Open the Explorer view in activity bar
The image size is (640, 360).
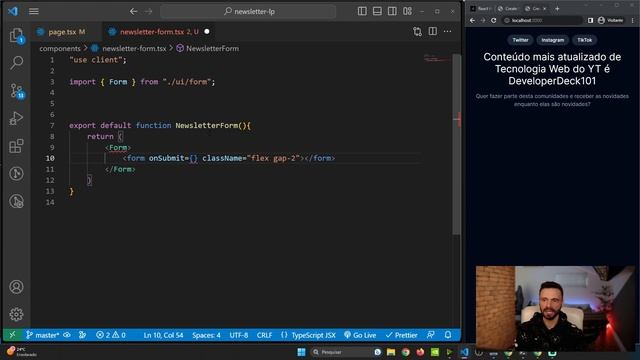(16, 35)
